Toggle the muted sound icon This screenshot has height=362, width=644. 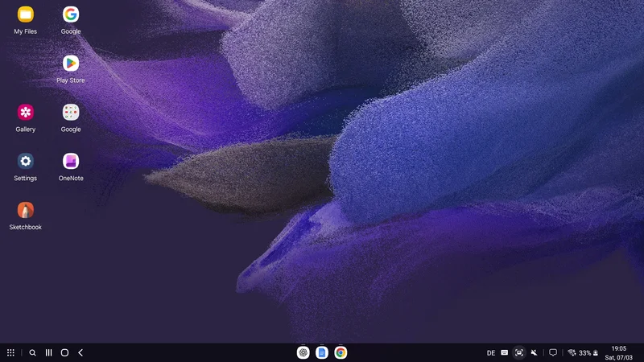click(x=534, y=352)
